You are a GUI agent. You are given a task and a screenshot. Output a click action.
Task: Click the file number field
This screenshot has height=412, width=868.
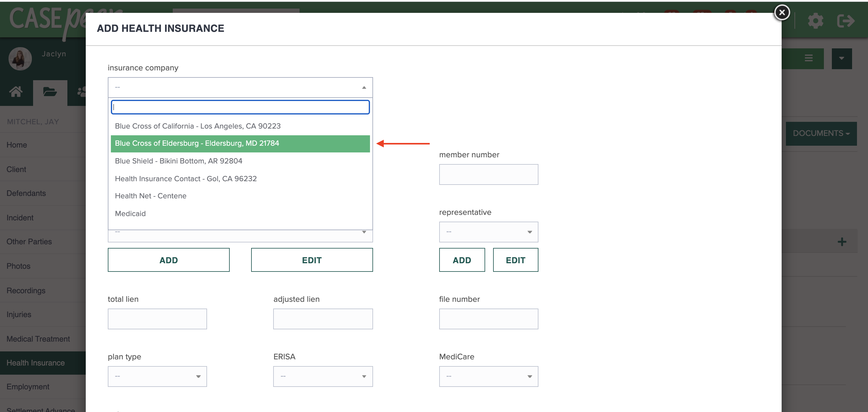[x=488, y=319]
